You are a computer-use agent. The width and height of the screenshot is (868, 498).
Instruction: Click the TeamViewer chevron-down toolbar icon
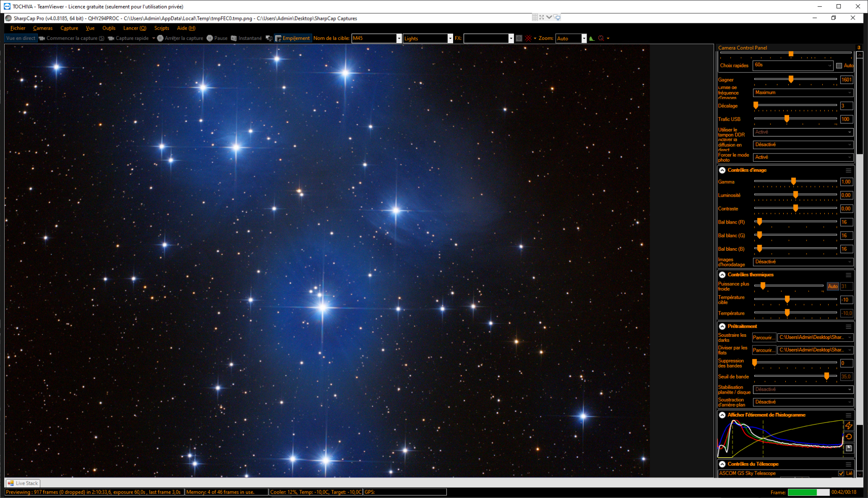pos(549,17)
